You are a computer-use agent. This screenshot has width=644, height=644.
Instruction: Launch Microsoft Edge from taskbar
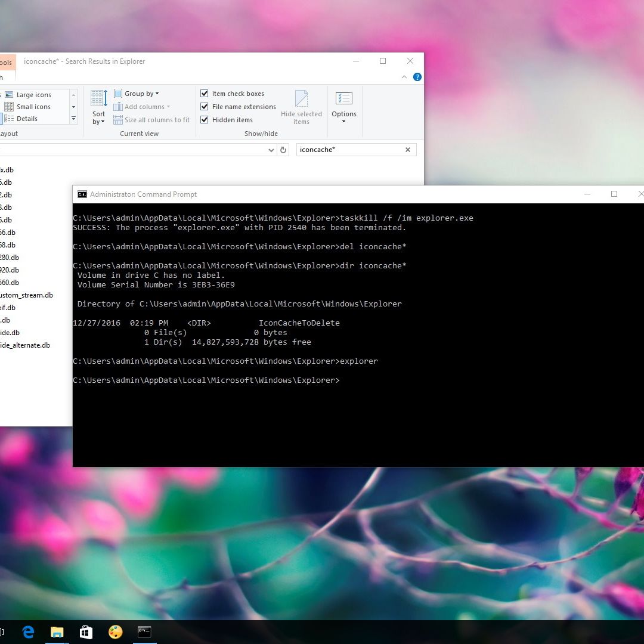click(x=28, y=632)
